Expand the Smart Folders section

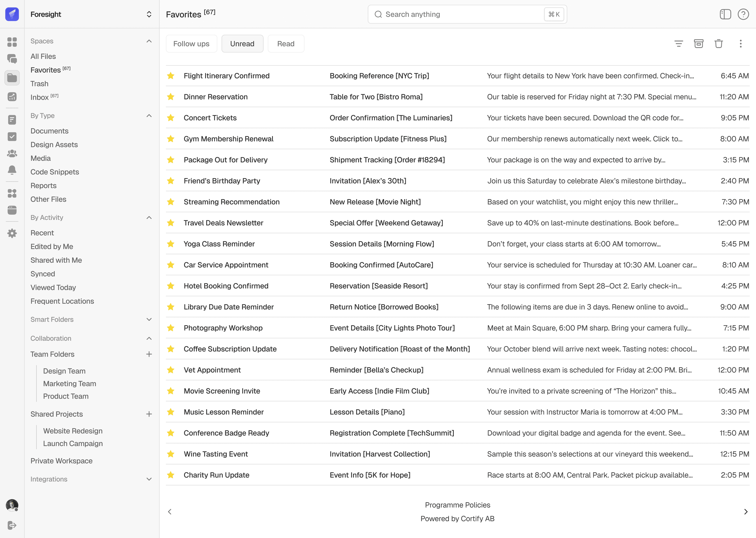tap(149, 319)
